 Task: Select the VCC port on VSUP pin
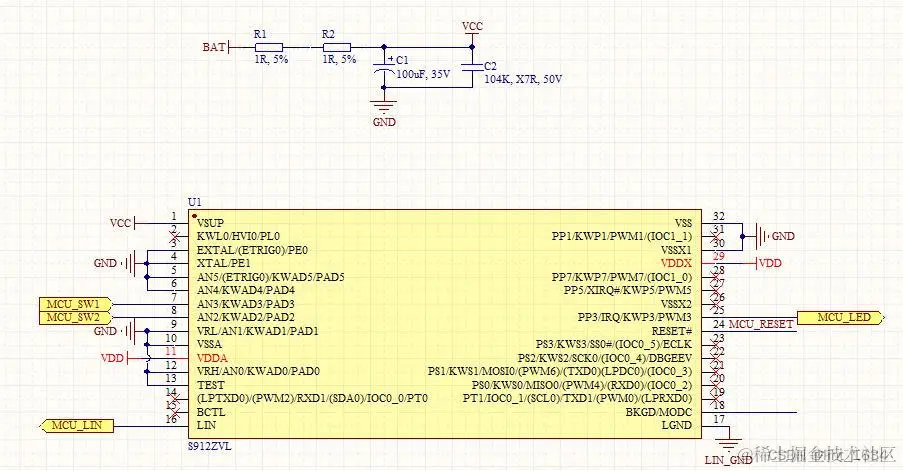(x=123, y=223)
